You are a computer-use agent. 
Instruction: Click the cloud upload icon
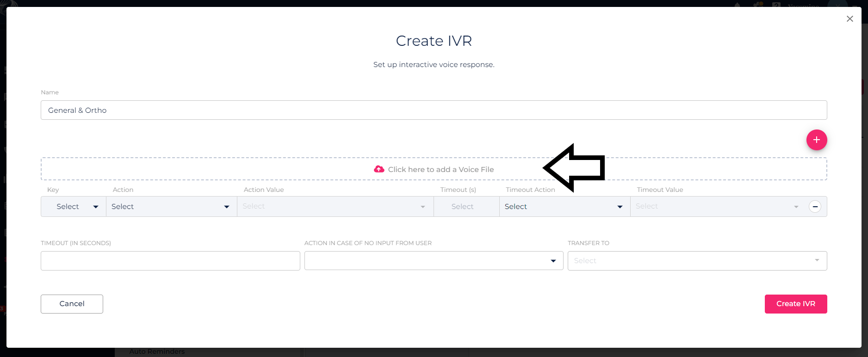point(379,169)
